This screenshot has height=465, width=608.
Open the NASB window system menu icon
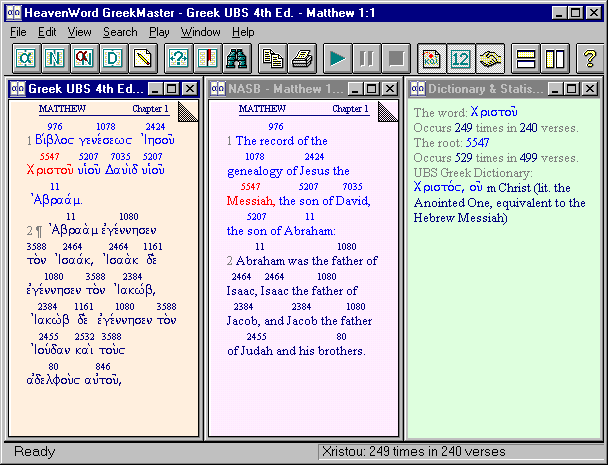coord(218,89)
